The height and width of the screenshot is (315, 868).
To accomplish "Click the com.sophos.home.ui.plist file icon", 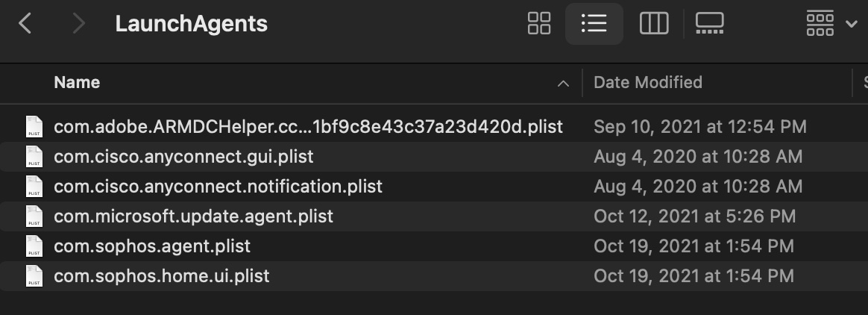I will [34, 276].
